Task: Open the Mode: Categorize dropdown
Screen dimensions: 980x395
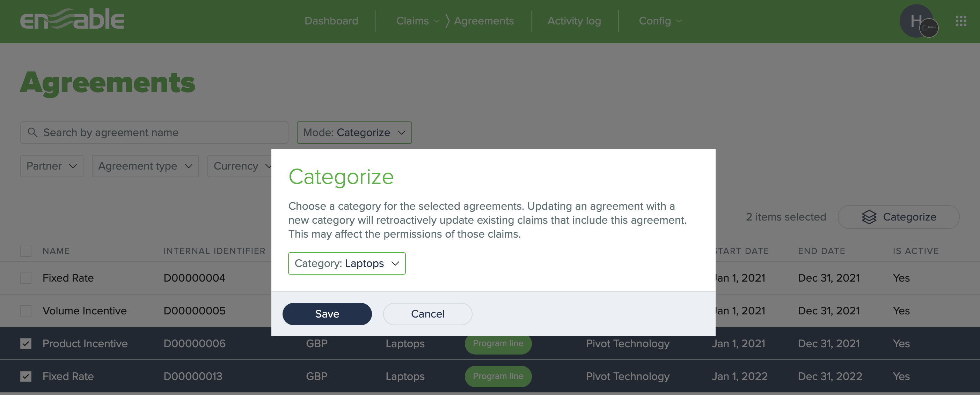Action: [x=354, y=132]
